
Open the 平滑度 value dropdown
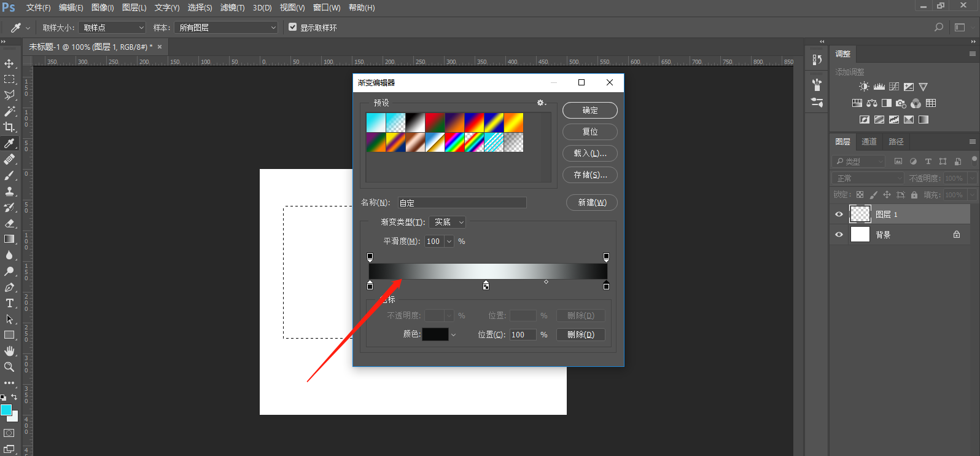point(449,242)
